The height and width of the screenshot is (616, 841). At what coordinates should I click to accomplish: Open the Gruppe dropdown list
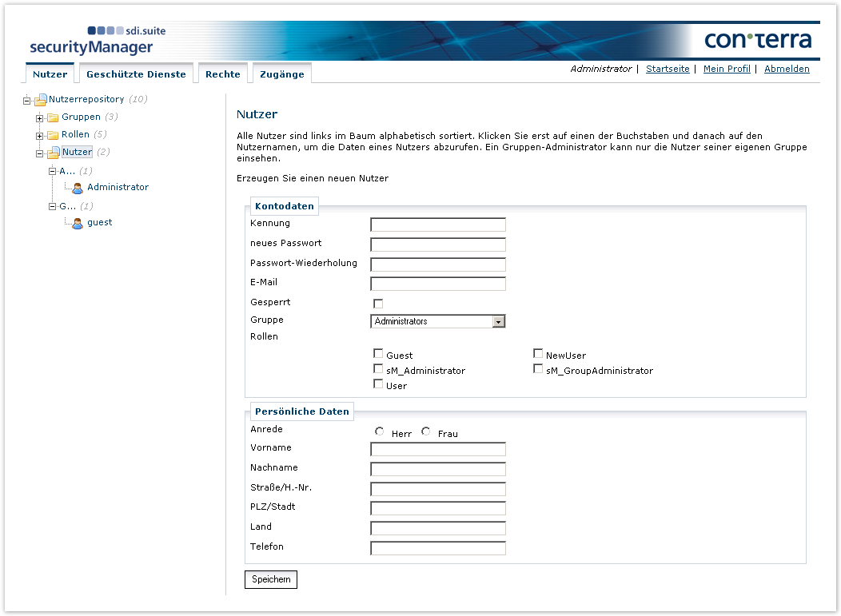pos(499,321)
